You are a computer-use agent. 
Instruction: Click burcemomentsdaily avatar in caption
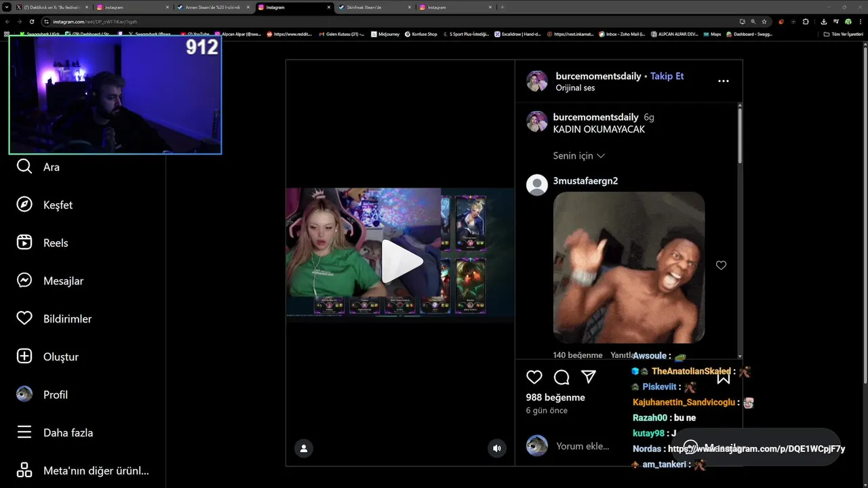pos(537,122)
